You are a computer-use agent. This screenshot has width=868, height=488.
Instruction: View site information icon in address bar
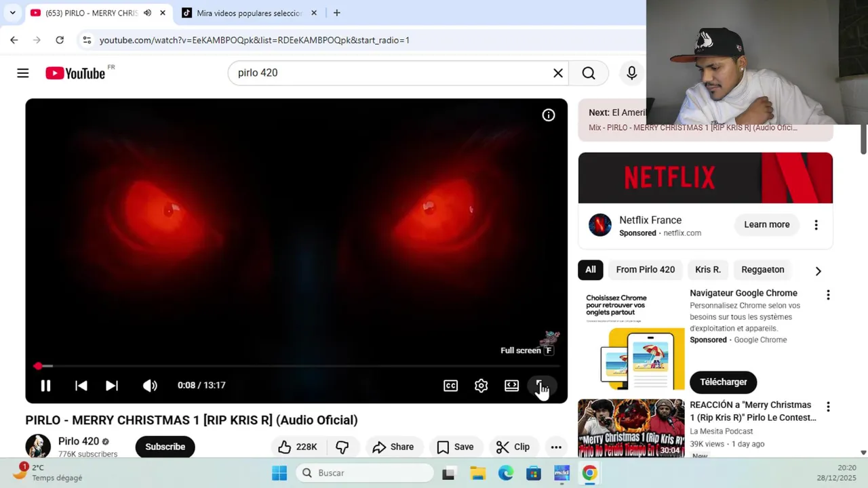[x=87, y=40]
